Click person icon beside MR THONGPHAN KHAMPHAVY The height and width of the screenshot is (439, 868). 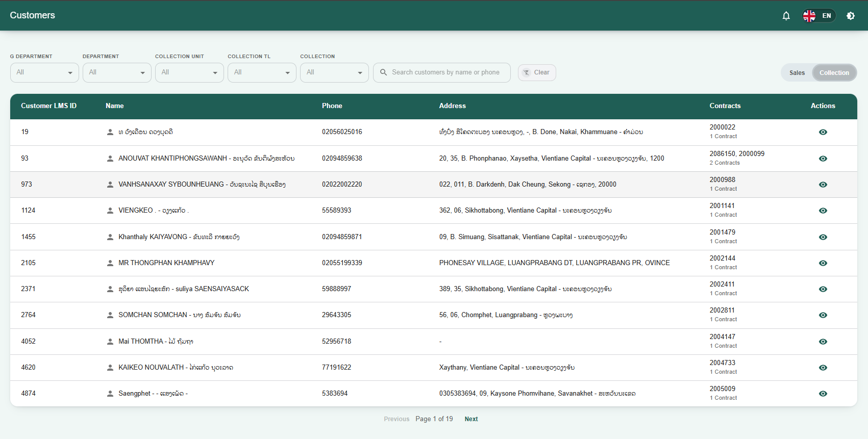point(110,263)
